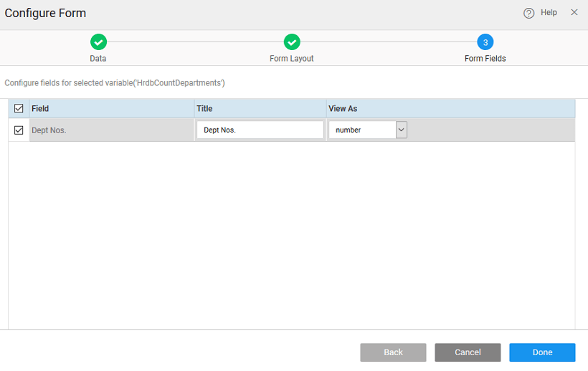Click the green checkmark above Data

click(98, 42)
